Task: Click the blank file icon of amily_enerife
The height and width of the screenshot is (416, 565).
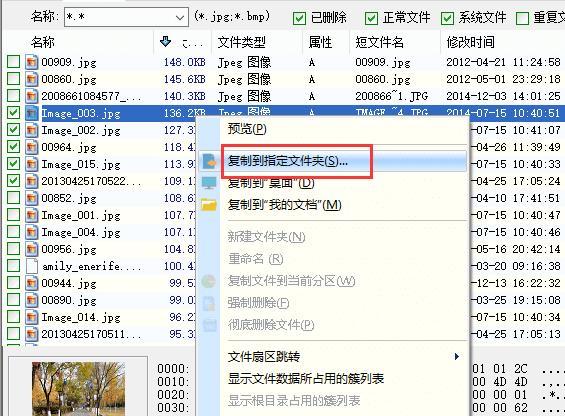Action: 31,266
